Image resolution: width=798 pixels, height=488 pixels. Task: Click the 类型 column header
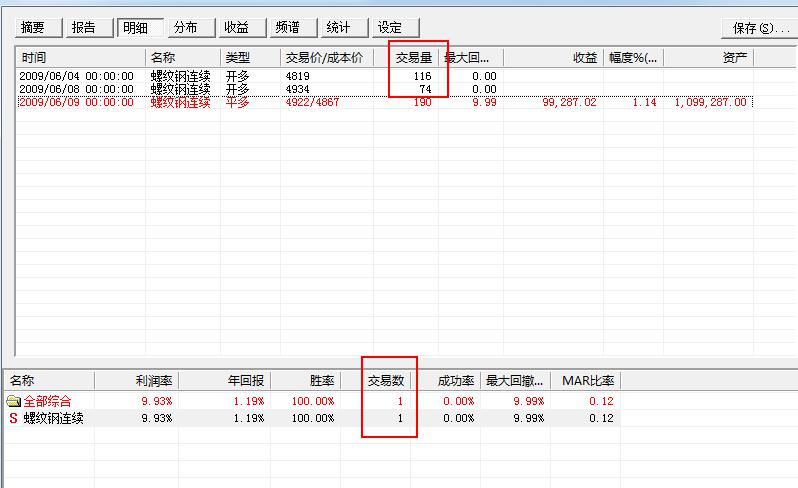[250, 58]
